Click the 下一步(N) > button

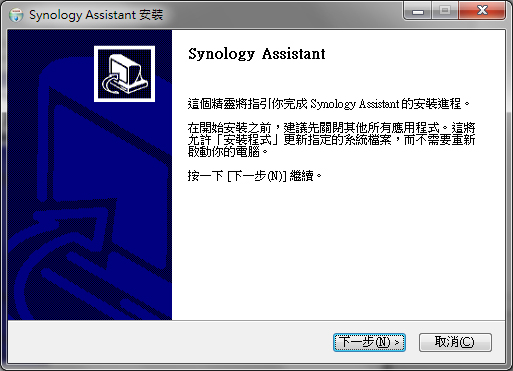(x=369, y=342)
